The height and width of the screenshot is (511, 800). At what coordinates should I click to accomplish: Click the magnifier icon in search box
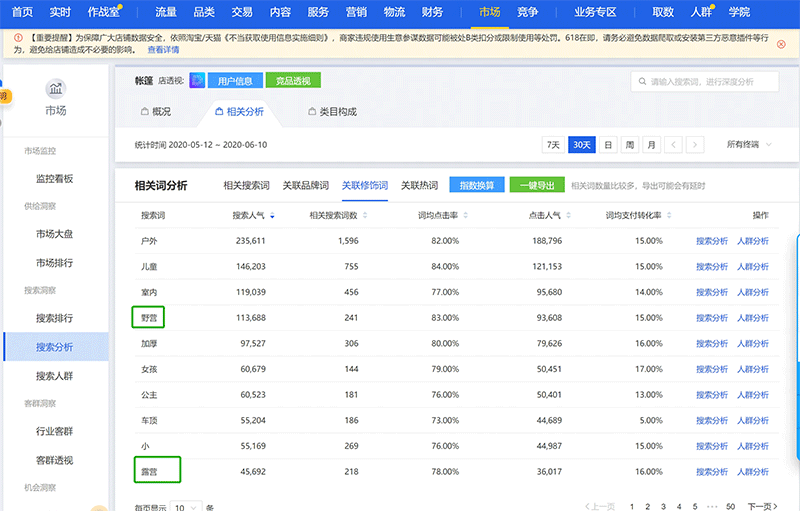click(641, 82)
